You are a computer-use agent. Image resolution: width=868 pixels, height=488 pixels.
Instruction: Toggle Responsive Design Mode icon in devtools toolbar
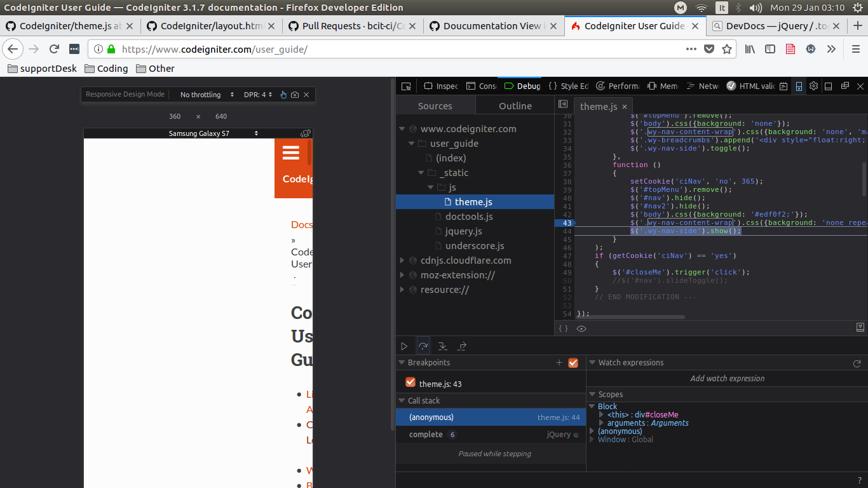(799, 86)
